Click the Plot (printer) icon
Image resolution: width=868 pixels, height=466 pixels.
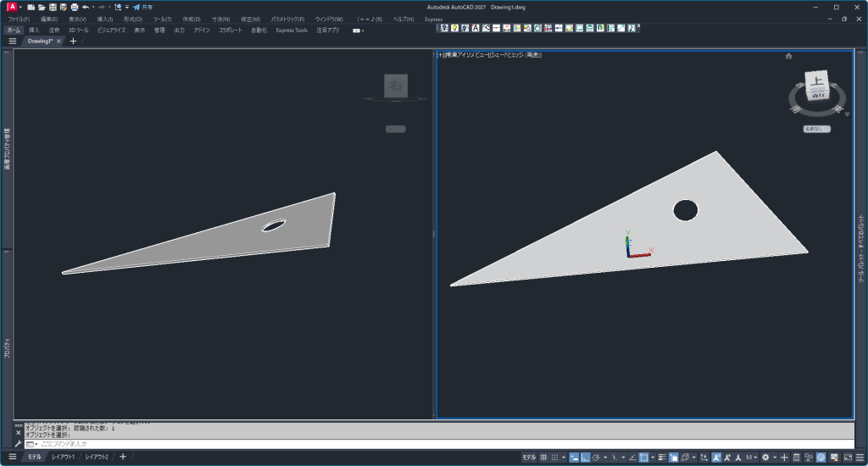coord(75,7)
